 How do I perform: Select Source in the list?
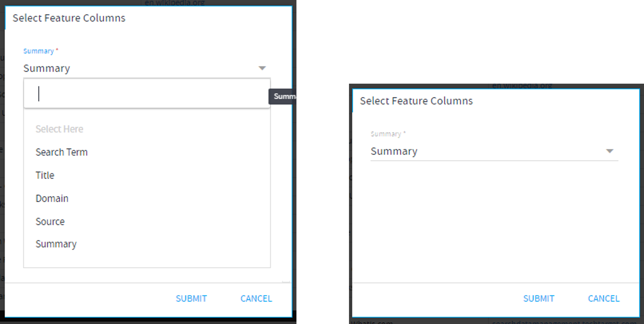tap(50, 222)
